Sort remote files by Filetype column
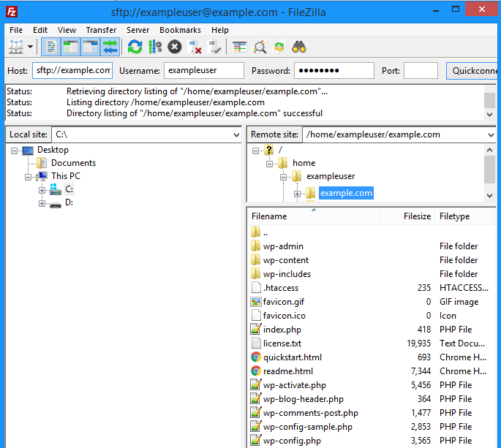Screen dimensions: 501x448 click(x=464, y=216)
